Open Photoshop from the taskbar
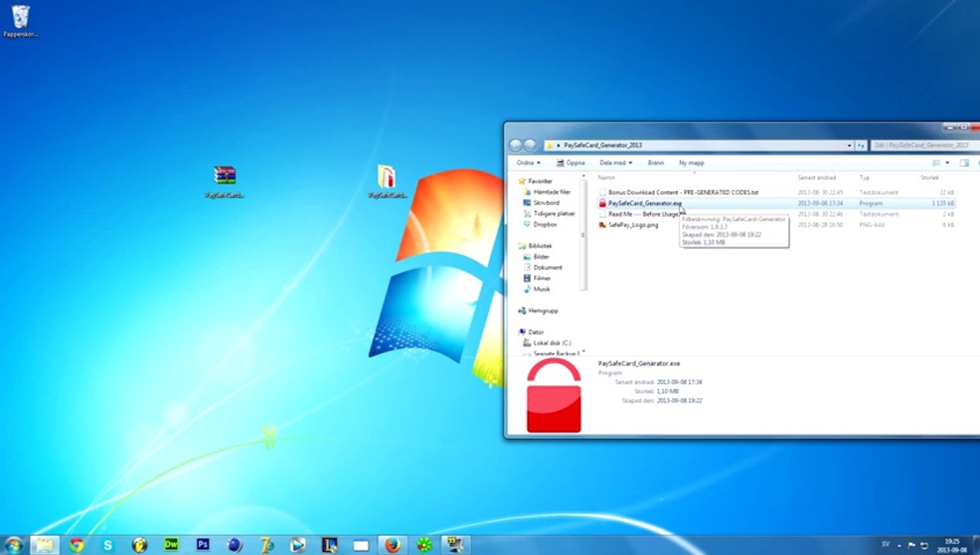 pos(203,544)
